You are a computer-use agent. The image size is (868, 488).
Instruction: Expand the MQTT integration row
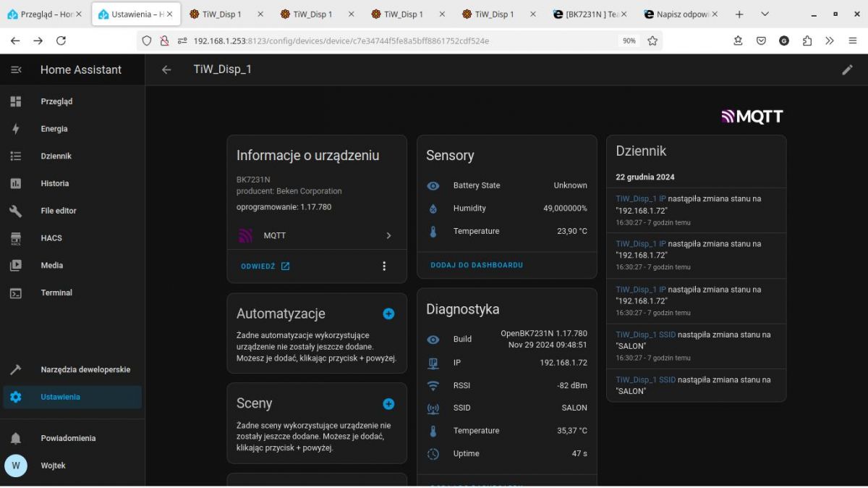coord(317,235)
